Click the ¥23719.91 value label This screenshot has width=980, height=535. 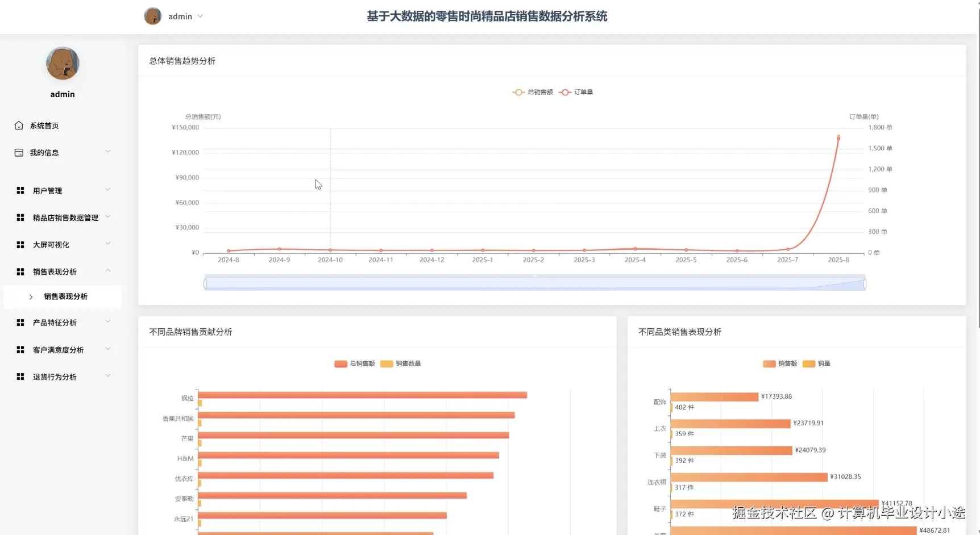(x=808, y=423)
